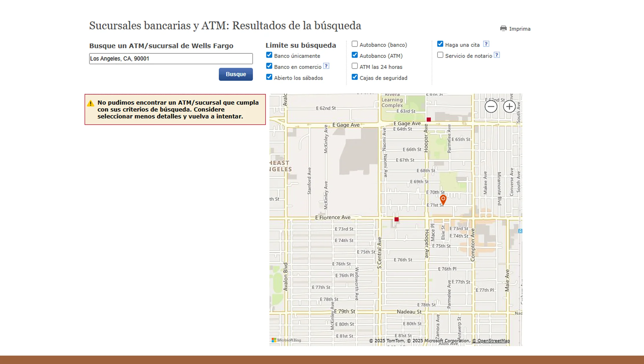Click red branch marker on E Gage Ave
Screen dimensions: 644x364
(429, 120)
